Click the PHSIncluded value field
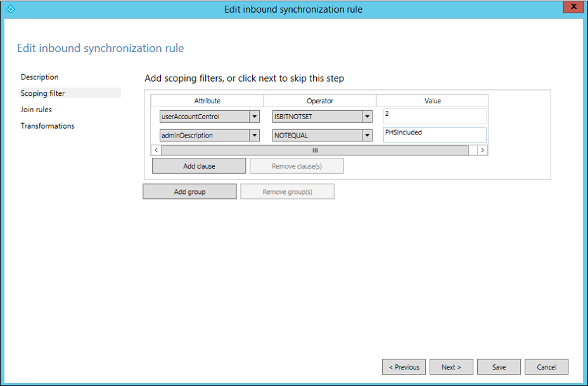The image size is (588, 386). coord(435,135)
